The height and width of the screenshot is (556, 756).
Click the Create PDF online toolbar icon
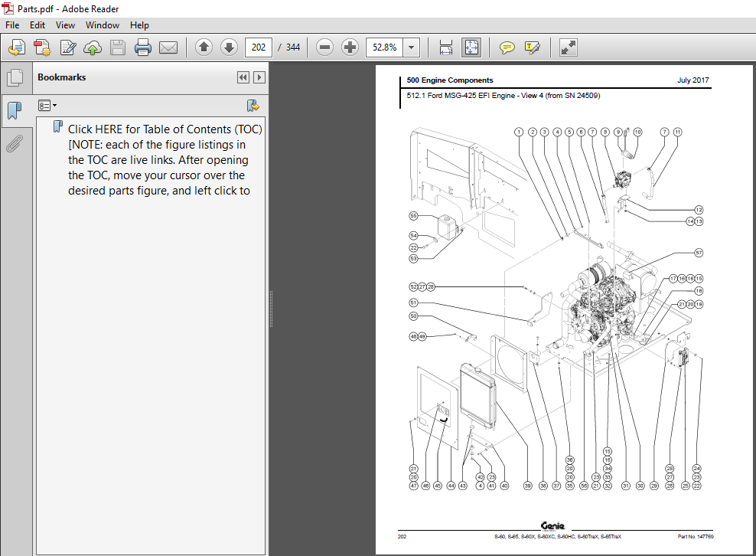(17, 47)
